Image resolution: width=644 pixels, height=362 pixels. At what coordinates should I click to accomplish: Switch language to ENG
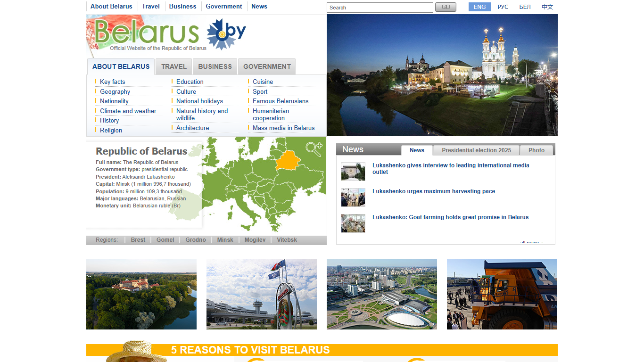pyautogui.click(x=479, y=7)
